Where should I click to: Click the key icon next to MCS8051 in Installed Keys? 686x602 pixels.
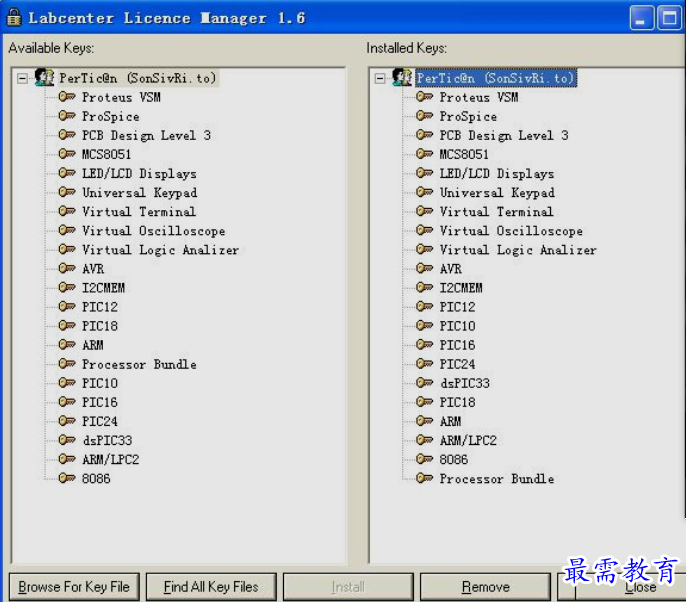(425, 154)
